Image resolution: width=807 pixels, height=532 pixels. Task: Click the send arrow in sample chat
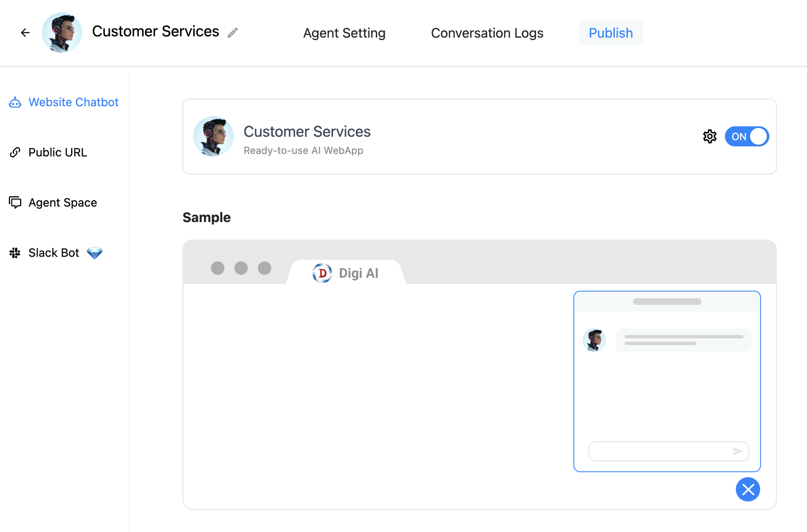pos(738,451)
